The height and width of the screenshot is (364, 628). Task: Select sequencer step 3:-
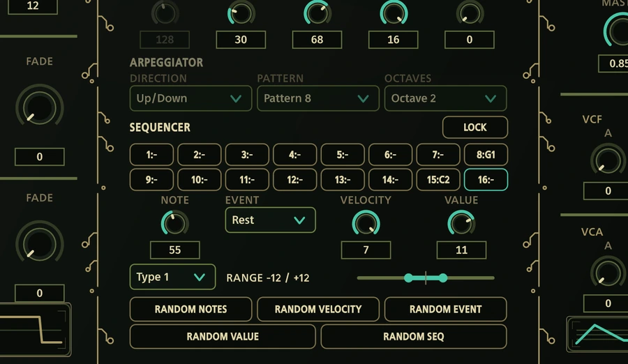pos(247,155)
